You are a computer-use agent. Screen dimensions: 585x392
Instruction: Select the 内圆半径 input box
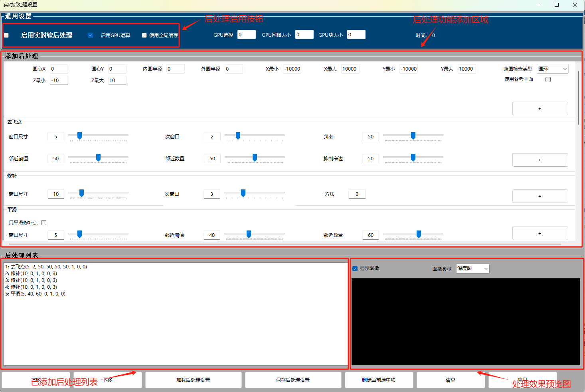point(176,69)
